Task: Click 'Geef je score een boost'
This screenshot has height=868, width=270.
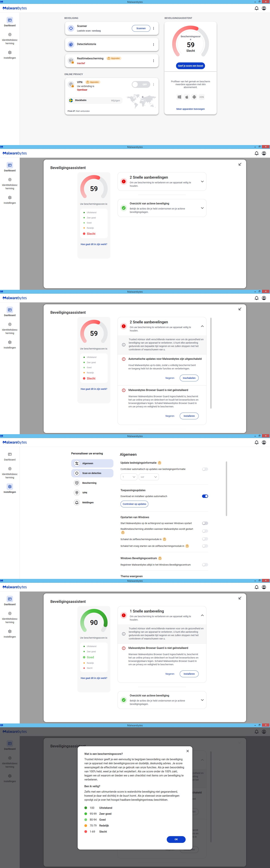Action: (x=191, y=66)
